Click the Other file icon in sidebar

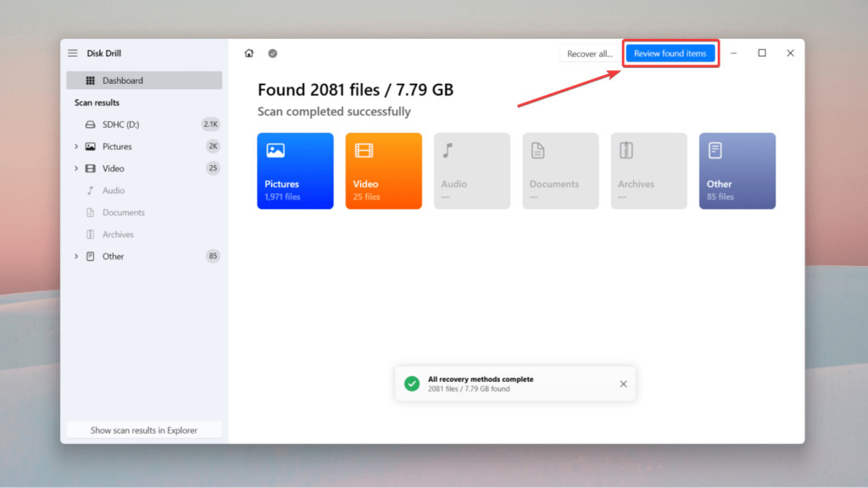point(91,256)
